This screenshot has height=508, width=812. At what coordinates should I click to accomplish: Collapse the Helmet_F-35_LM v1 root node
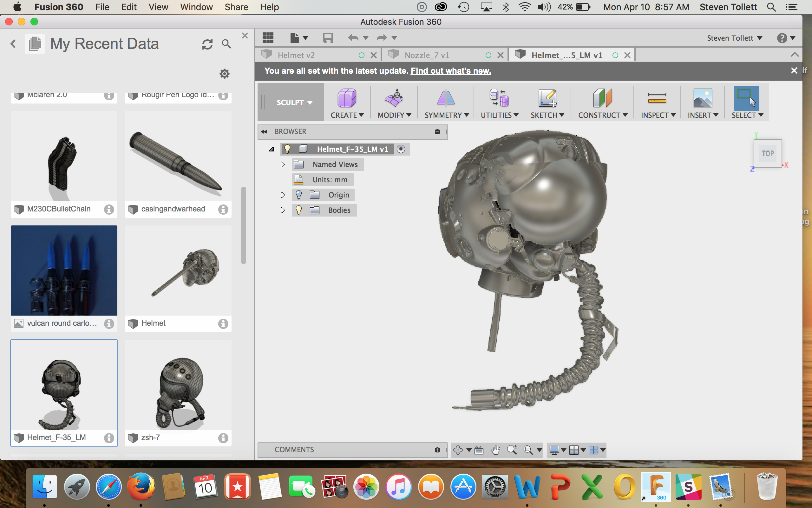tap(272, 149)
